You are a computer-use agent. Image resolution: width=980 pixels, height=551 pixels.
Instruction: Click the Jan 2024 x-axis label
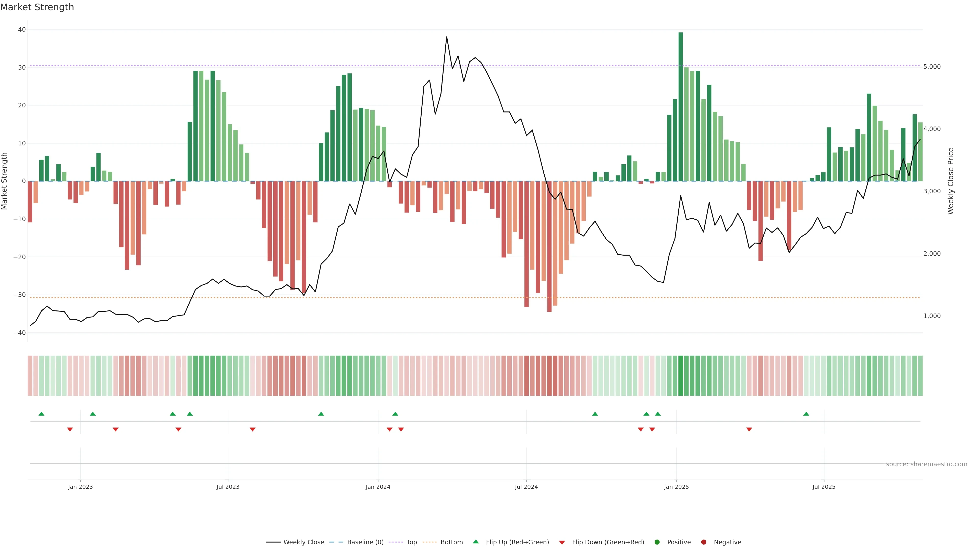pos(378,487)
